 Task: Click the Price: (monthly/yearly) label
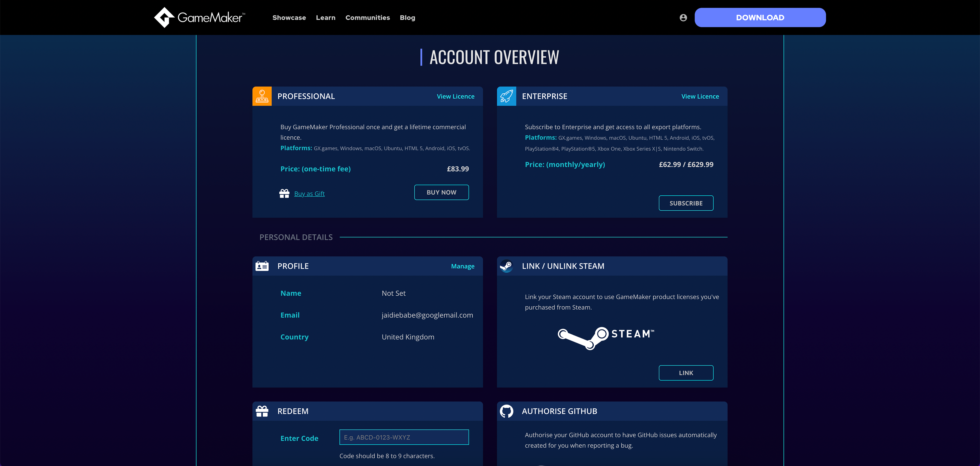pyautogui.click(x=565, y=164)
